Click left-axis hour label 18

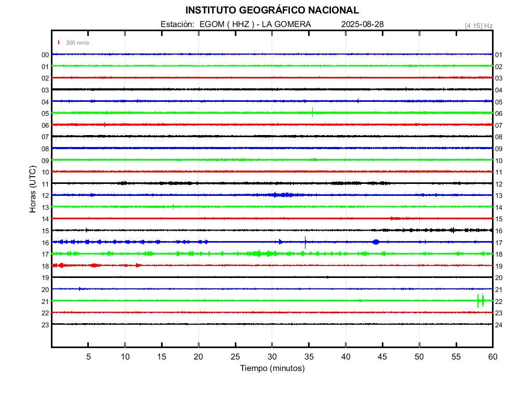pos(45,267)
